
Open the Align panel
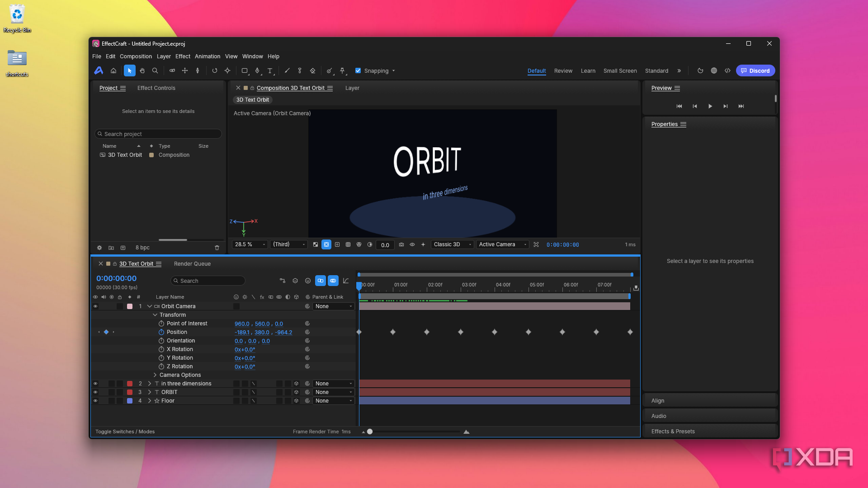coord(658,401)
